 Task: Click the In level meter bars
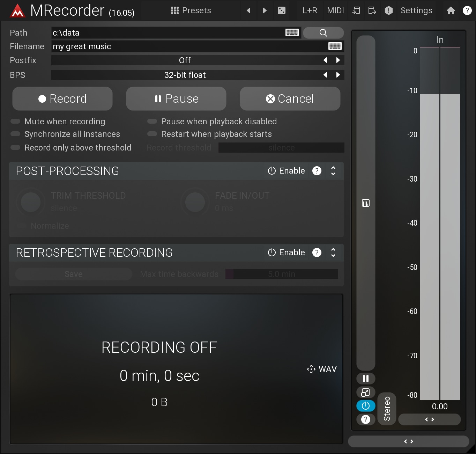[x=440, y=224]
